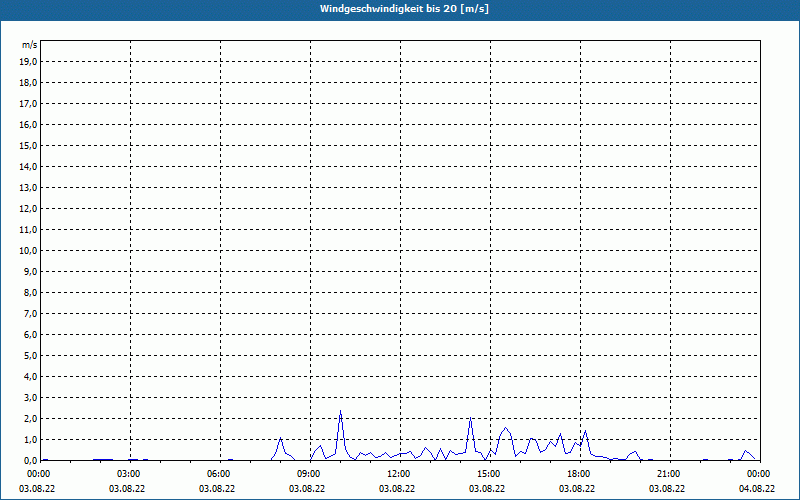
Task: Click the 8,0 y-axis label
Action: (30, 292)
